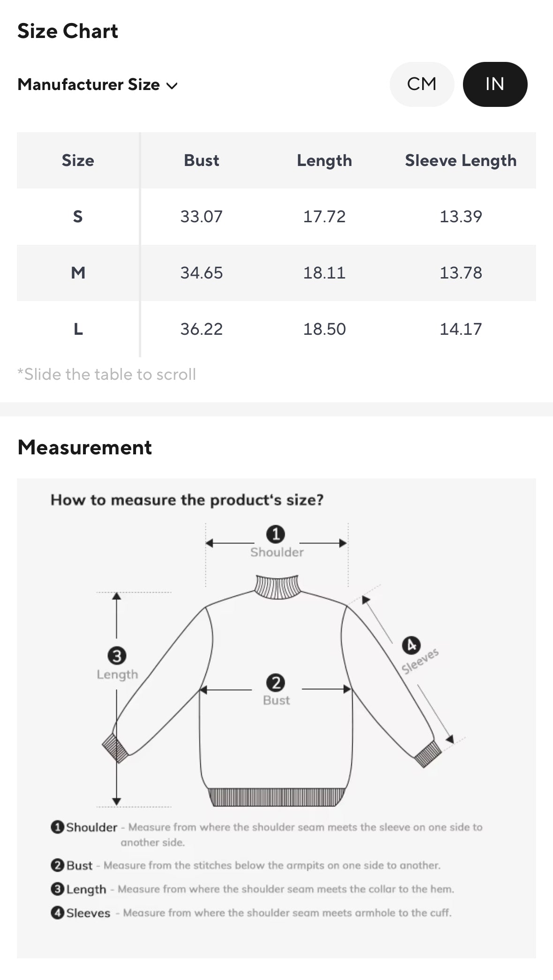
Task: Select the size S row label
Action: click(x=78, y=217)
